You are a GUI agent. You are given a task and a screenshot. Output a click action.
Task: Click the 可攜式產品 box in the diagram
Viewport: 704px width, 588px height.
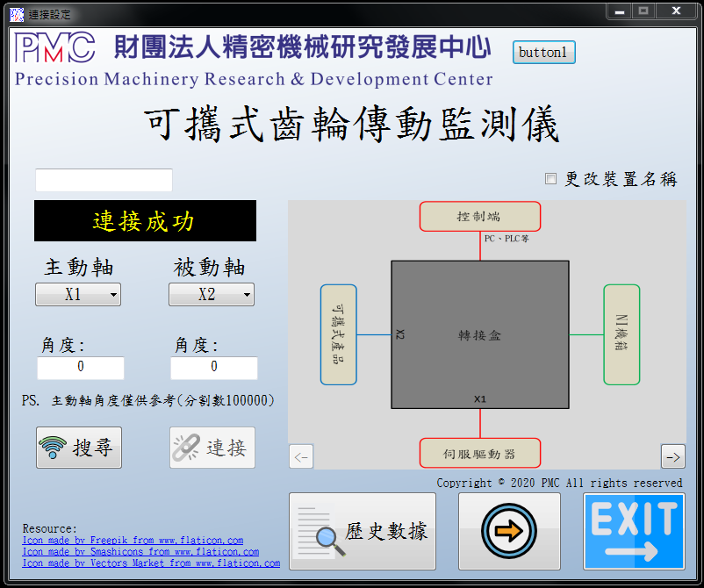point(339,335)
